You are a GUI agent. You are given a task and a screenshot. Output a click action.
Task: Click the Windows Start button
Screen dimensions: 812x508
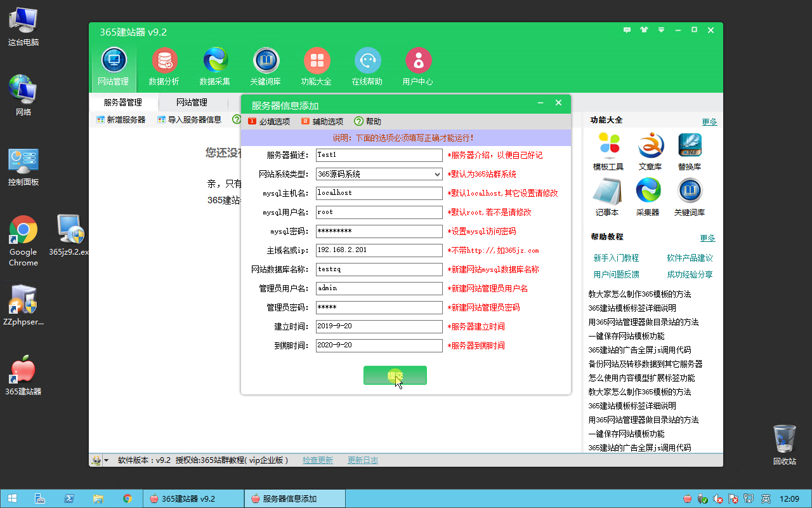click(x=12, y=498)
